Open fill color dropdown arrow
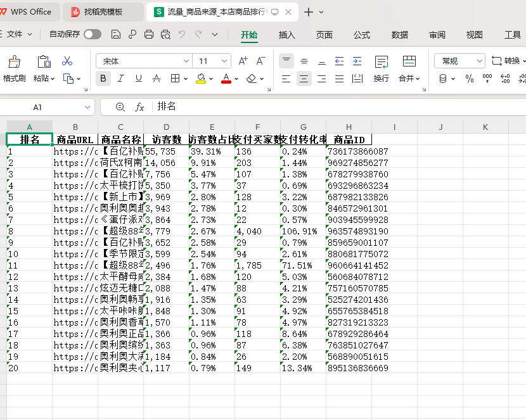 coord(211,79)
